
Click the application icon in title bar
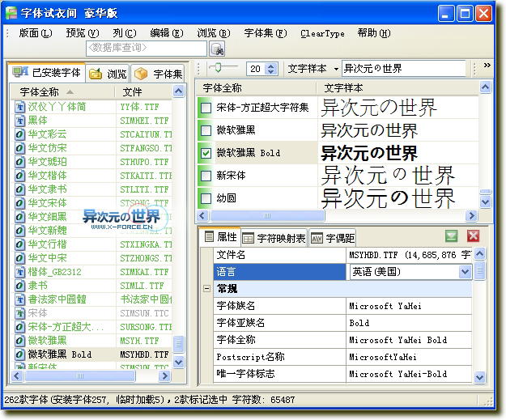(11, 13)
